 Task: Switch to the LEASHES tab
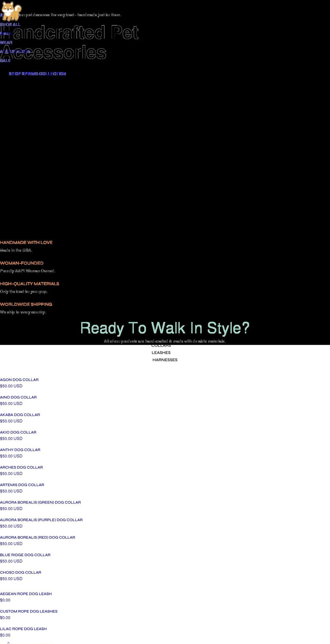coord(161,353)
